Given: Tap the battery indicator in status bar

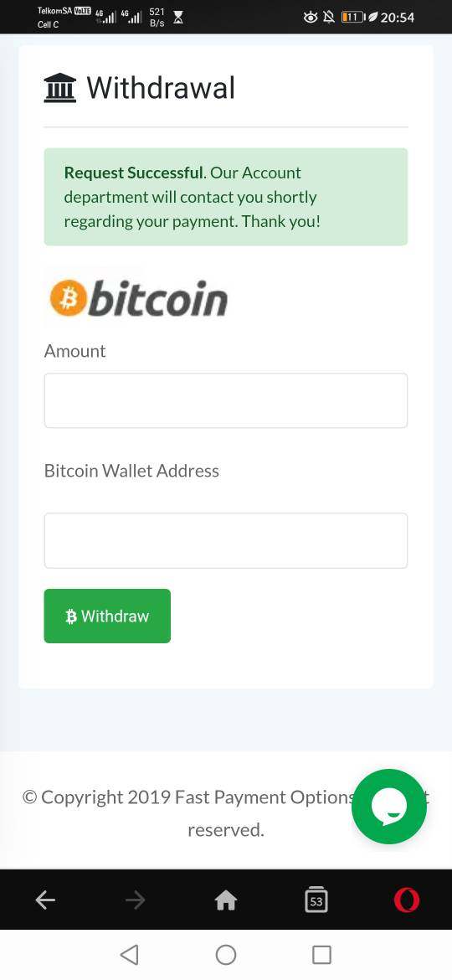Looking at the screenshot, I should 353,17.
